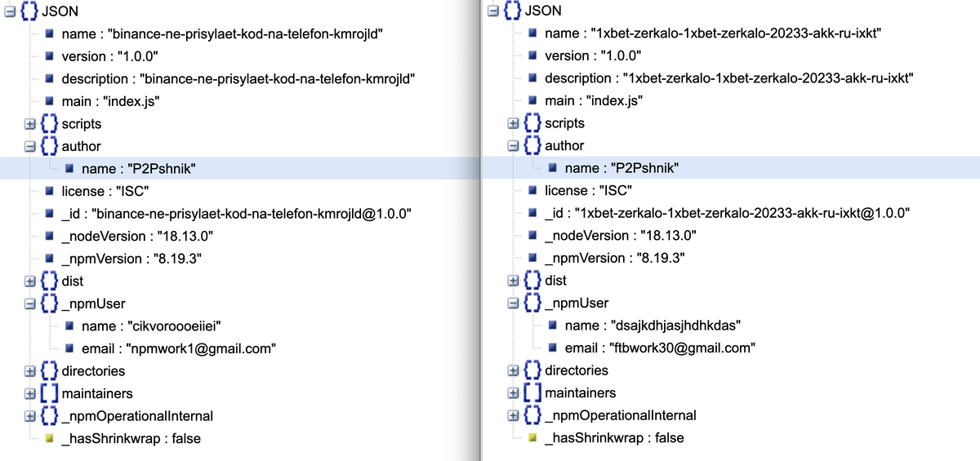The width and height of the screenshot is (980, 461).
Task: Select _npmVersion "8.19.3" row in left panel
Action: pyautogui.click(x=132, y=259)
